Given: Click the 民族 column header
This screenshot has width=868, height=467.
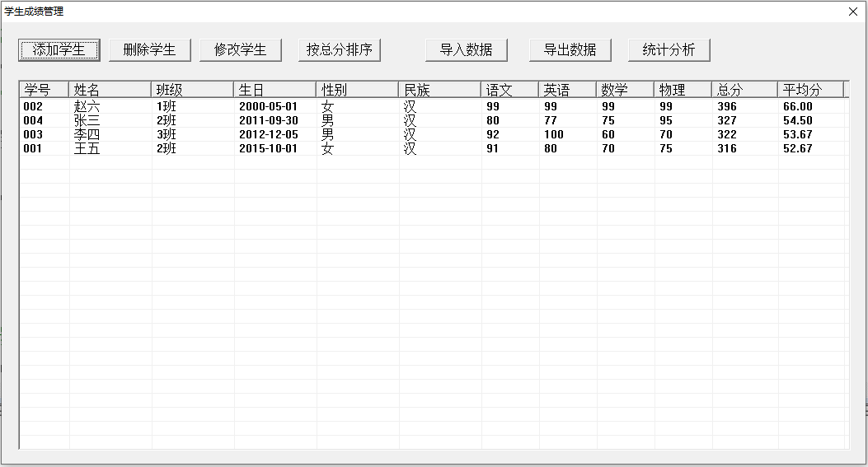Looking at the screenshot, I should tap(439, 90).
